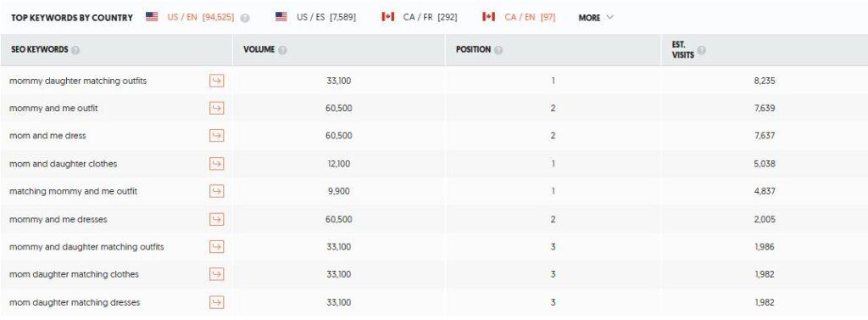Click help icon beside US / EN count
The width and height of the screenshot is (868, 320).
point(245,18)
